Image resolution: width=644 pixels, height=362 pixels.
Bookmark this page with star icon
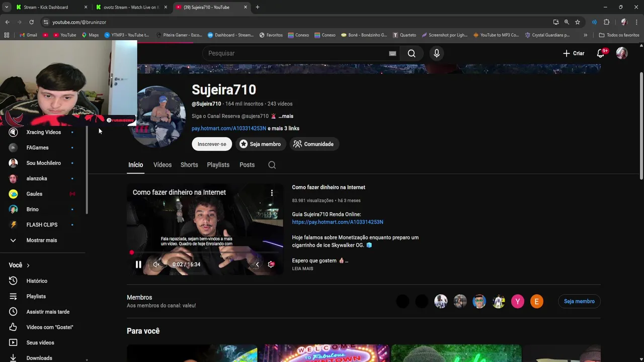pyautogui.click(x=578, y=22)
